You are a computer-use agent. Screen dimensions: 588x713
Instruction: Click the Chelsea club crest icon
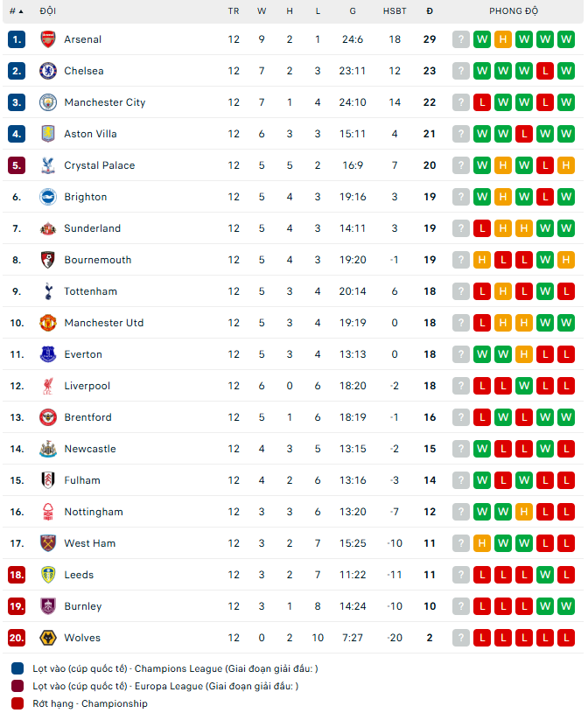[48, 71]
